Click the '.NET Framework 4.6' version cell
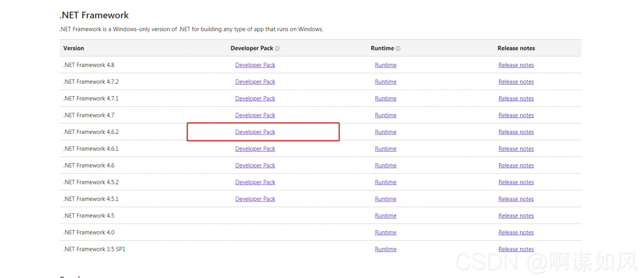The width and height of the screenshot is (644, 278). (x=89, y=165)
